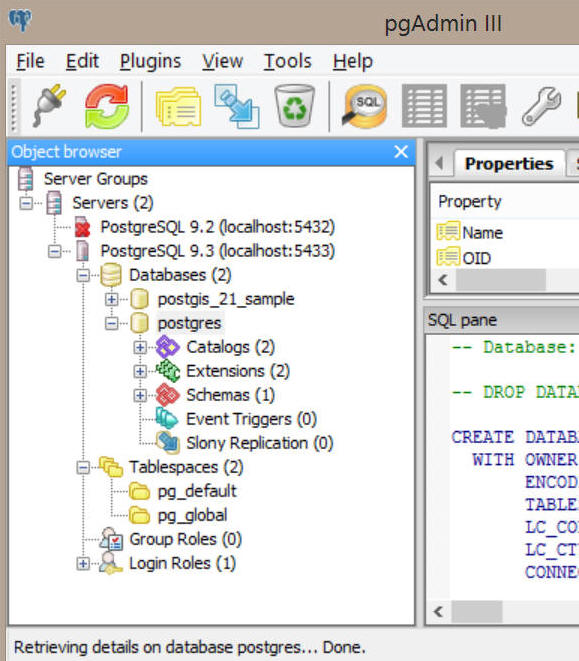Collapse the Tablespaces (2) node
The image size is (579, 661).
pyautogui.click(x=83, y=468)
